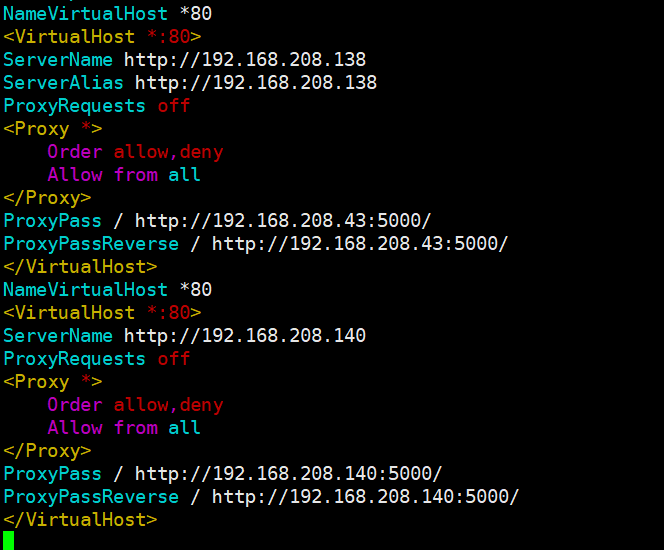Click the ServerAlias URL http://192.168.208.138
Viewport: 664px width, 550px height.
(256, 83)
